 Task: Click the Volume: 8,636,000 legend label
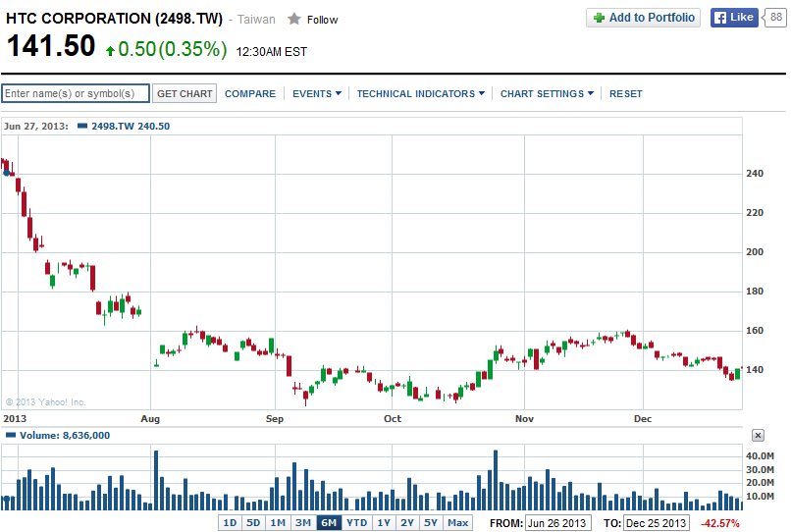pos(65,435)
